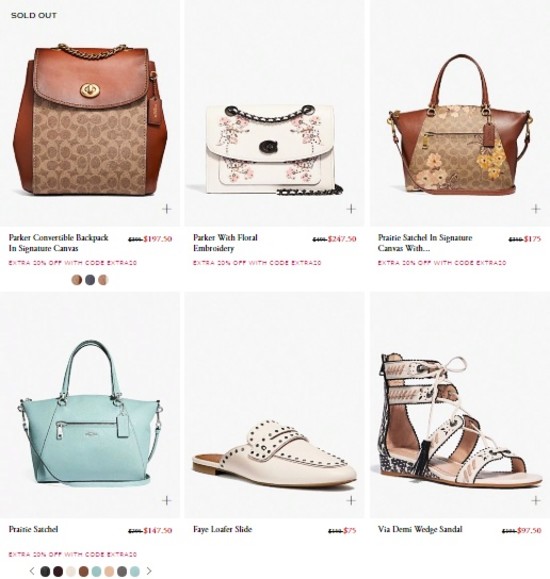Click the plus icon on Via Demi Wedge Sandal
This screenshot has height=579, width=550.
536,500
